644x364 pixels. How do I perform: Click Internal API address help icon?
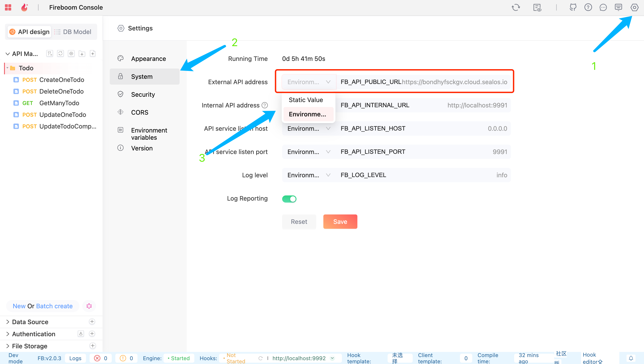point(264,105)
